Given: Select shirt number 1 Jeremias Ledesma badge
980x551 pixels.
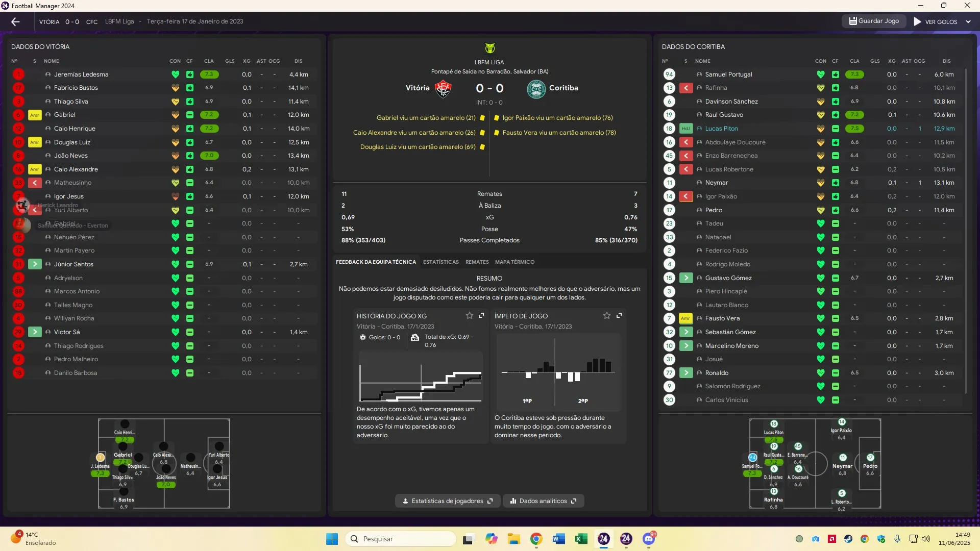Looking at the screenshot, I should pos(18,74).
